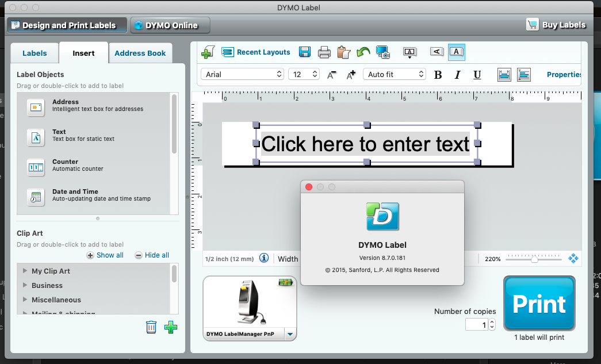
Task: Switch to the Labels tab
Action: tap(35, 53)
